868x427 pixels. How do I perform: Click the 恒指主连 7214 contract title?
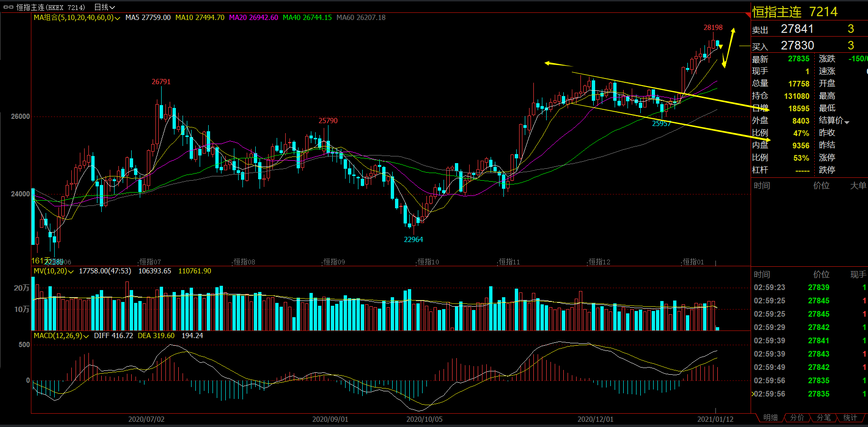[x=795, y=12]
